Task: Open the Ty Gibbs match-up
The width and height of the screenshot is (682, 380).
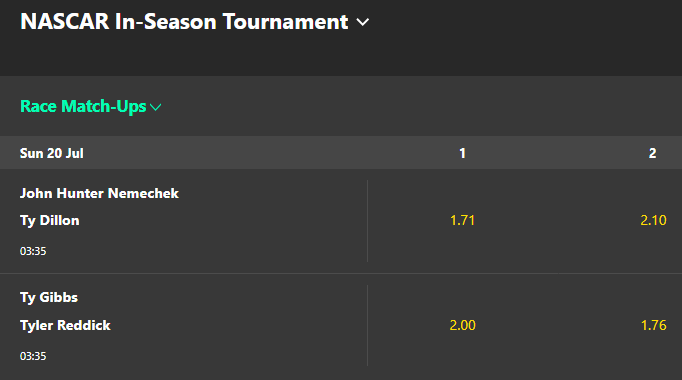Action: (x=49, y=297)
